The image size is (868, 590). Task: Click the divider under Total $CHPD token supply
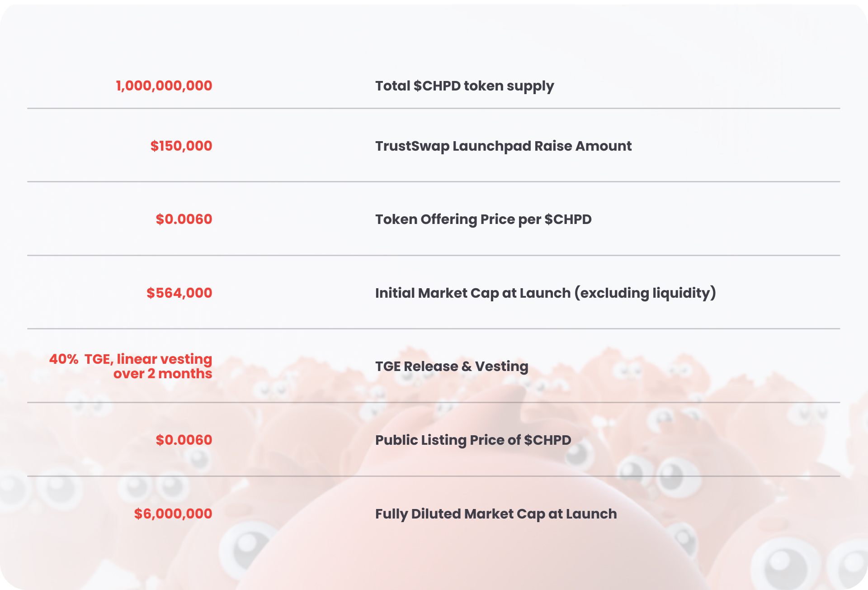pyautogui.click(x=434, y=108)
